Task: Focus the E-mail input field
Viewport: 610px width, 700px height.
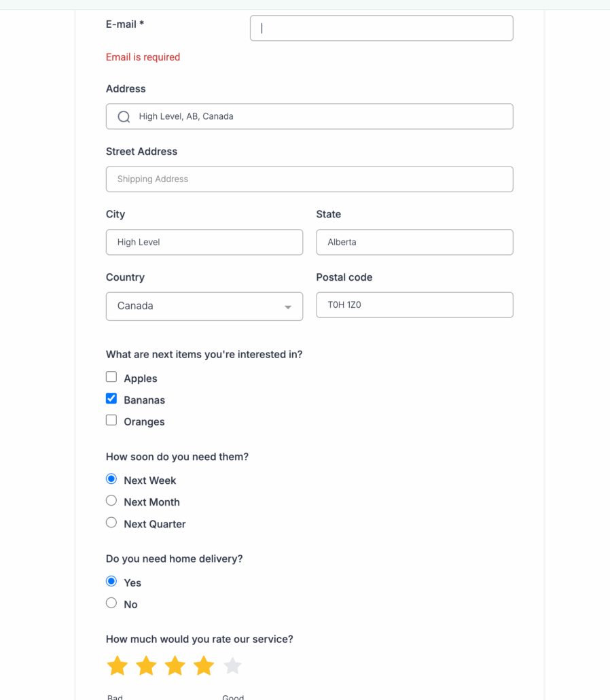Action: point(381,29)
